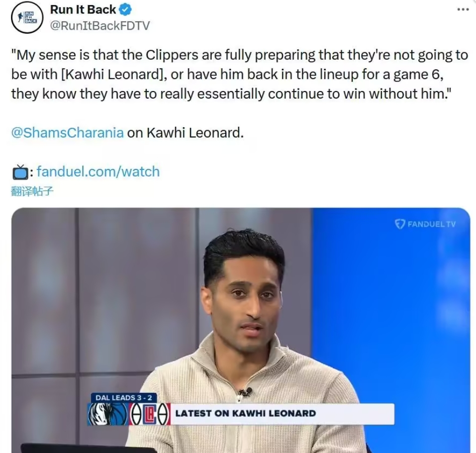This screenshot has height=453, width=476.
Task: Click the 'on Kawhi Leonard.' text line
Action: tap(185, 133)
